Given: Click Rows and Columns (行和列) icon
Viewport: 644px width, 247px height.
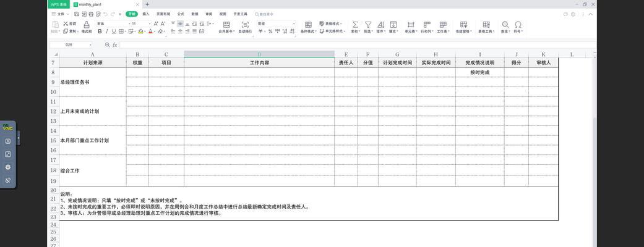Looking at the screenshot, I should pyautogui.click(x=427, y=25).
